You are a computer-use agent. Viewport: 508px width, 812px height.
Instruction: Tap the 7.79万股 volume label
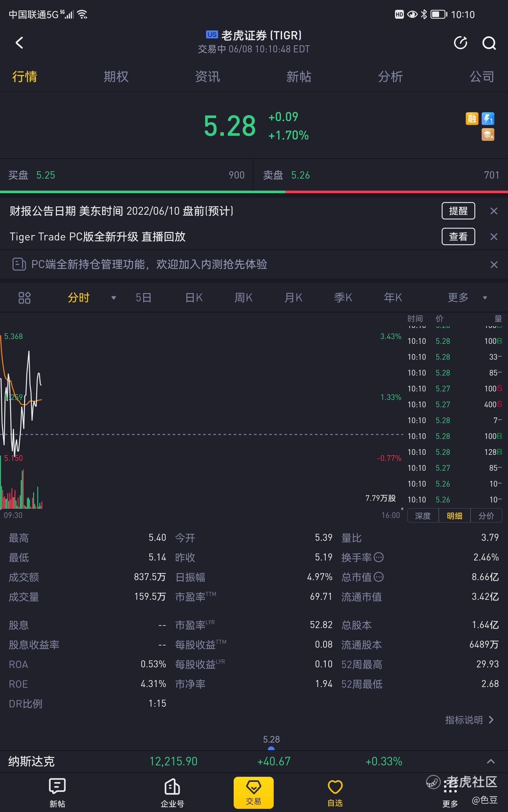(380, 498)
